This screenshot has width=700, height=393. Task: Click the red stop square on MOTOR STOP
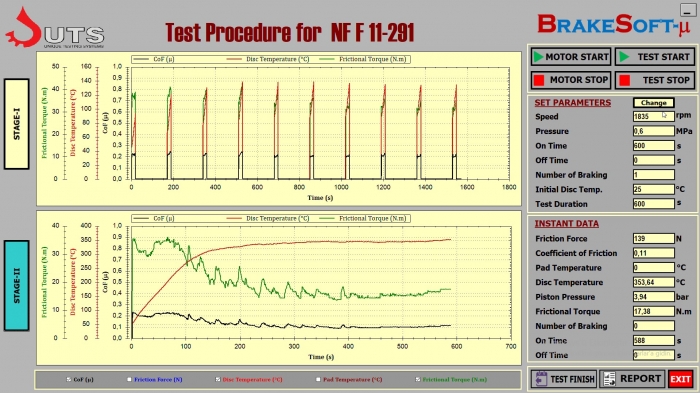coord(539,80)
